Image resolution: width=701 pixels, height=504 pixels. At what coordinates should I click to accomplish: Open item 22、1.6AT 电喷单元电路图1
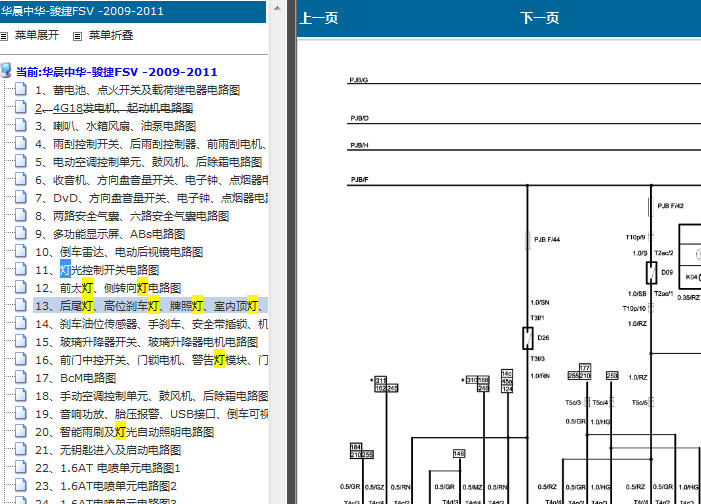(x=108, y=468)
